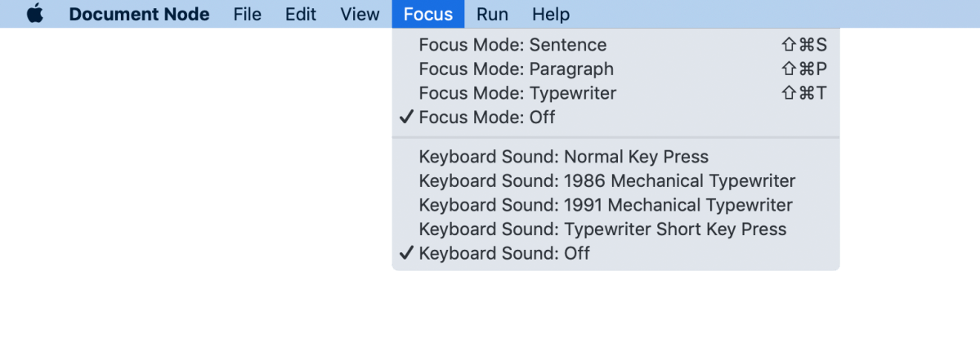
Task: Choose Keyboard Sound: 1991 Mechanical Typewriter
Action: coord(605,205)
